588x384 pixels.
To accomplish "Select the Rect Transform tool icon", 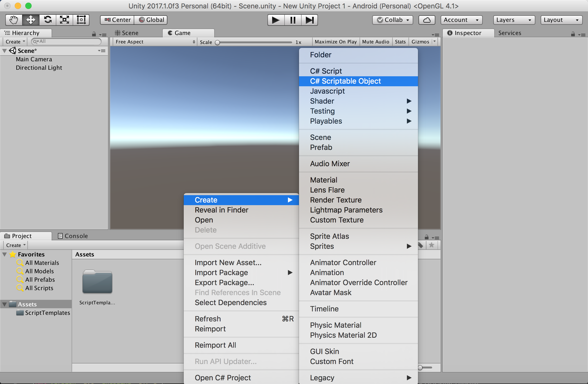I will click(x=81, y=20).
